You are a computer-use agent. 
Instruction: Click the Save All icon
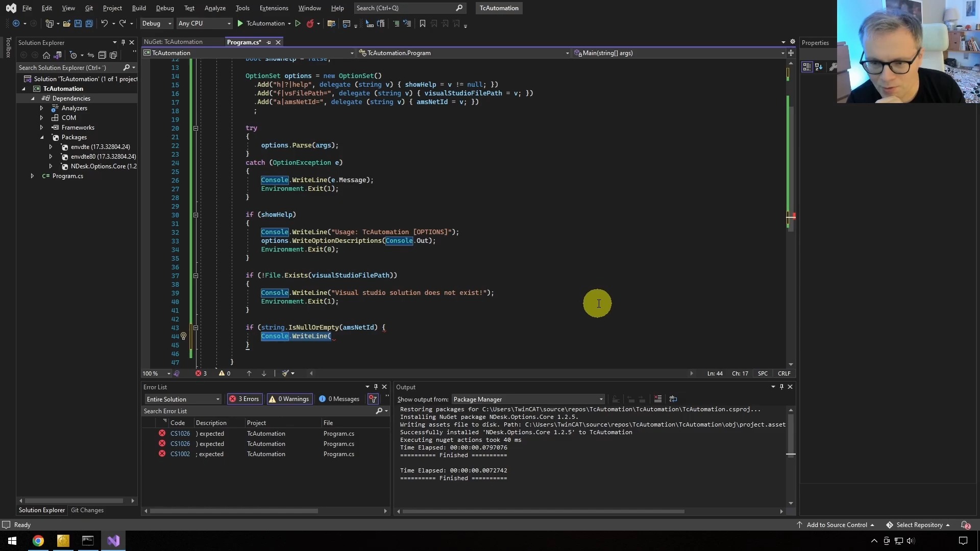click(x=89, y=23)
